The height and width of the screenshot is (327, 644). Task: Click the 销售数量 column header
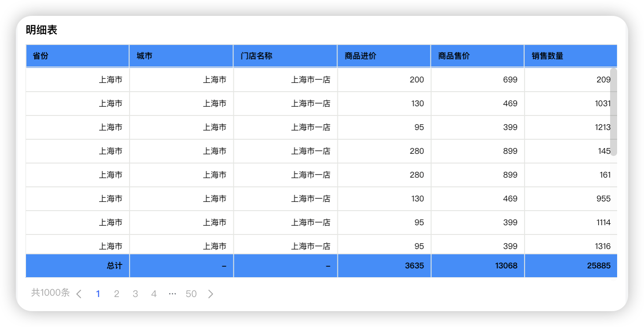(x=570, y=56)
